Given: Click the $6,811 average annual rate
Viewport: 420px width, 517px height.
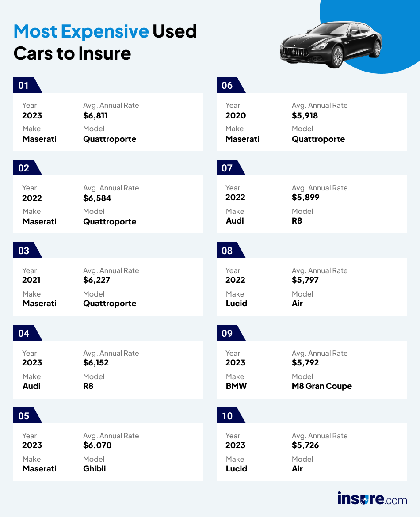Looking at the screenshot, I should coord(95,116).
